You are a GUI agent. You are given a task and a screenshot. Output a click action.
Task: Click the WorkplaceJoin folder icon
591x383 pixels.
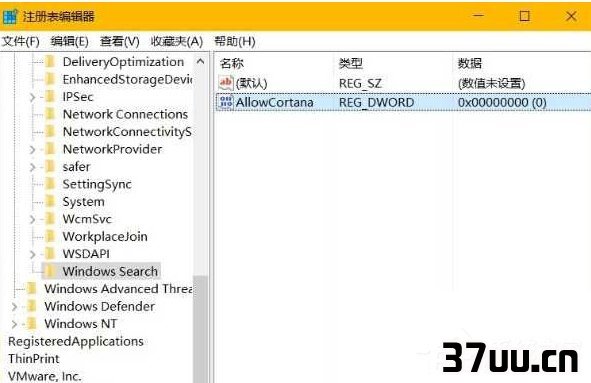pos(50,236)
